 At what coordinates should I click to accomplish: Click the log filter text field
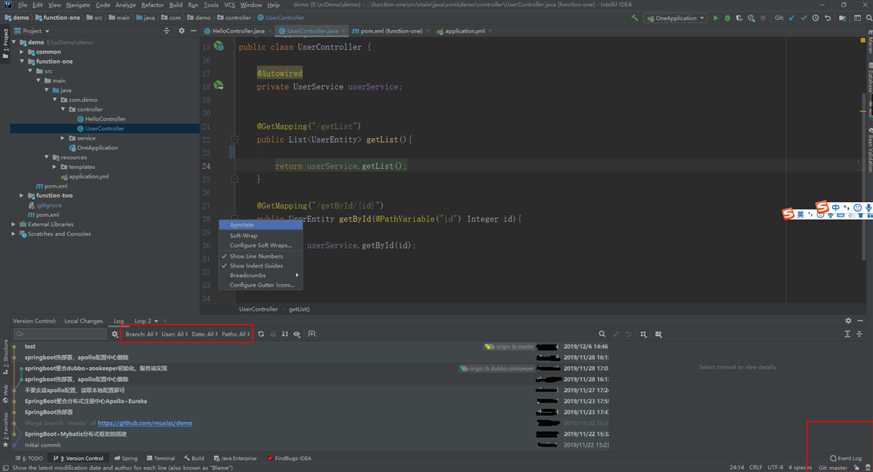[x=60, y=334]
